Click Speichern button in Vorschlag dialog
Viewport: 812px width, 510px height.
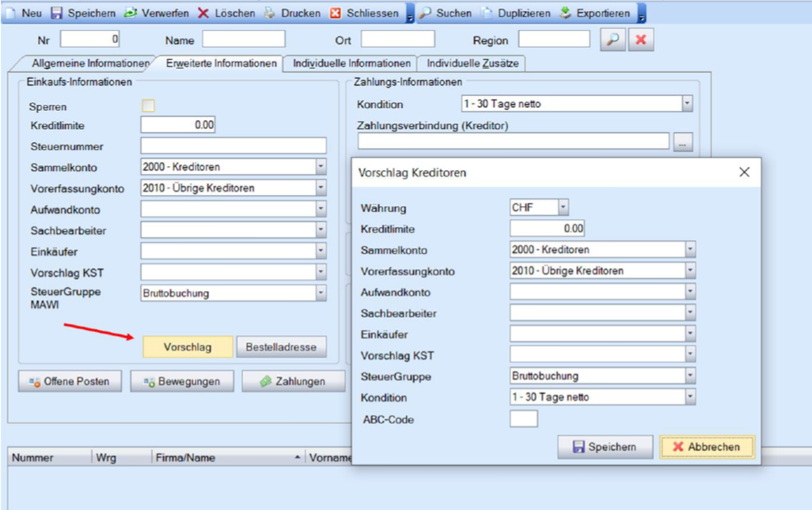(x=605, y=447)
